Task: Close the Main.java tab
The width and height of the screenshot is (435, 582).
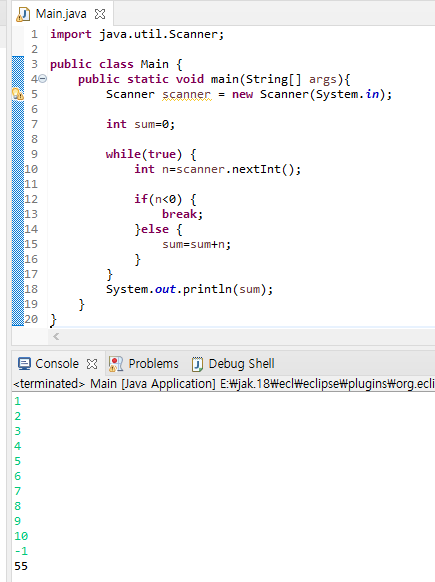Action: tap(100, 14)
